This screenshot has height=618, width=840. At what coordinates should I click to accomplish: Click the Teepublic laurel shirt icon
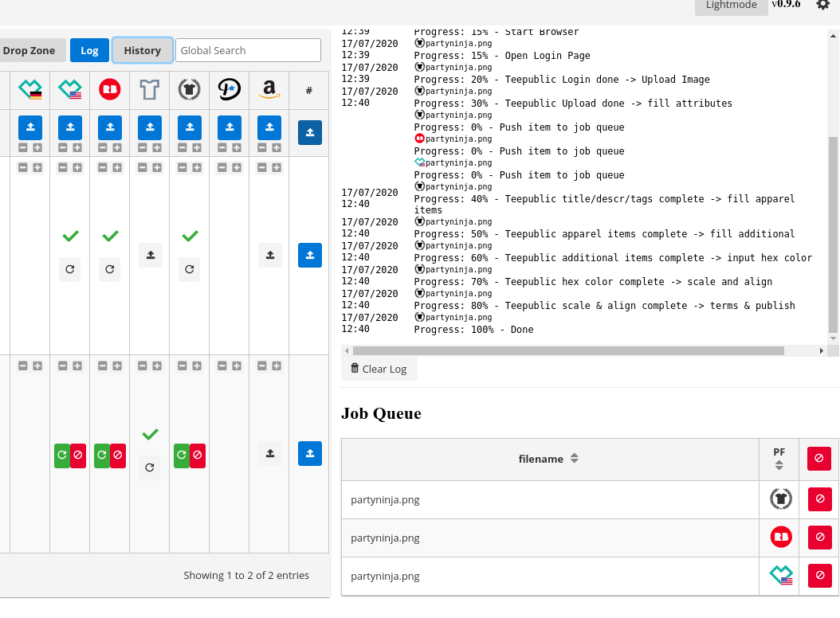[x=190, y=90]
